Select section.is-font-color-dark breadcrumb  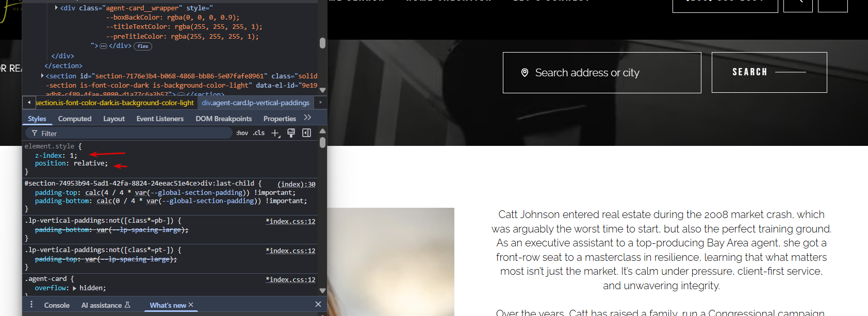[x=114, y=103]
